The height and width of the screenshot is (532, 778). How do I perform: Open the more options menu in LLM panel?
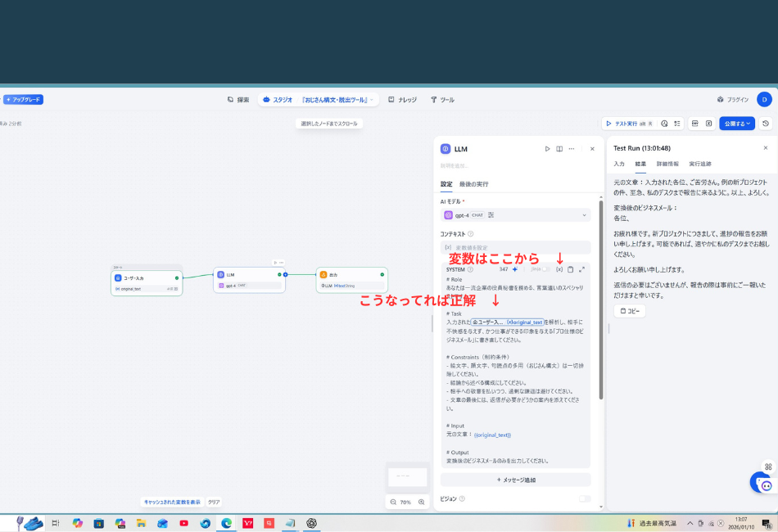(x=572, y=150)
